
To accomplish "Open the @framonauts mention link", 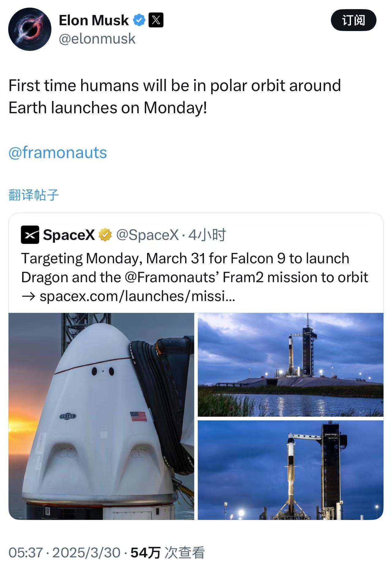I will [x=58, y=153].
